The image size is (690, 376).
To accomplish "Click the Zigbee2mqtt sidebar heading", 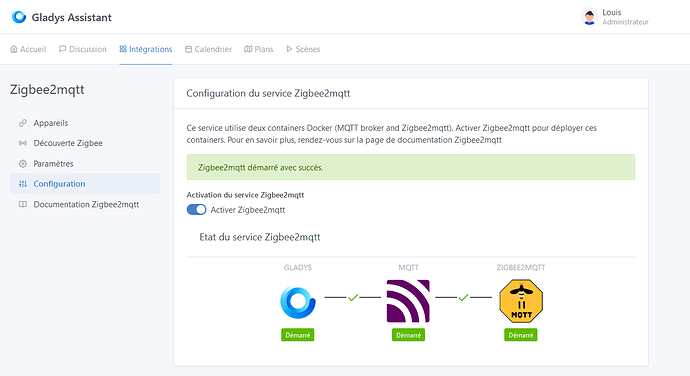I will [47, 90].
